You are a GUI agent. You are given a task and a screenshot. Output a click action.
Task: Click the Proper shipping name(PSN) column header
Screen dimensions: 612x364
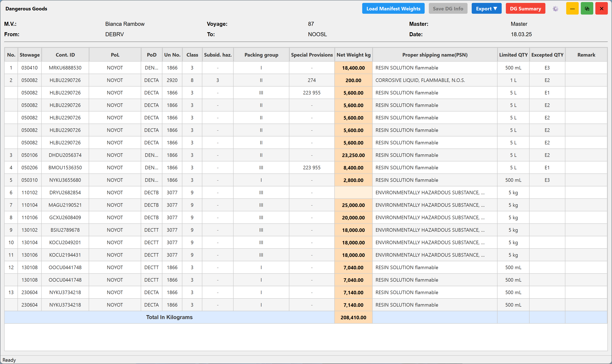click(x=435, y=55)
